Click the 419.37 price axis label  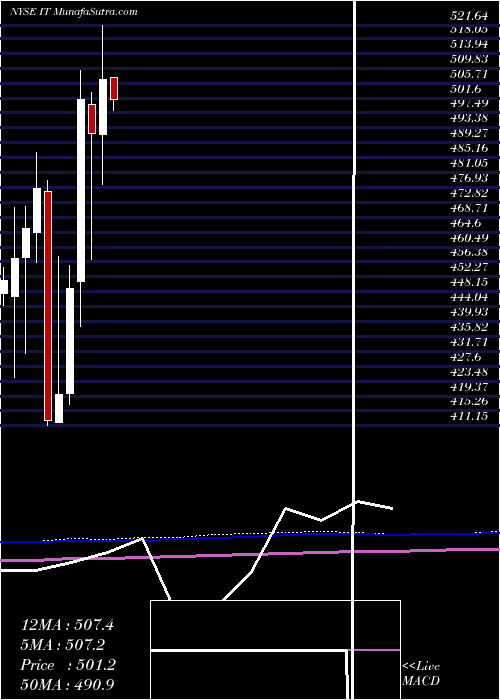pos(469,387)
